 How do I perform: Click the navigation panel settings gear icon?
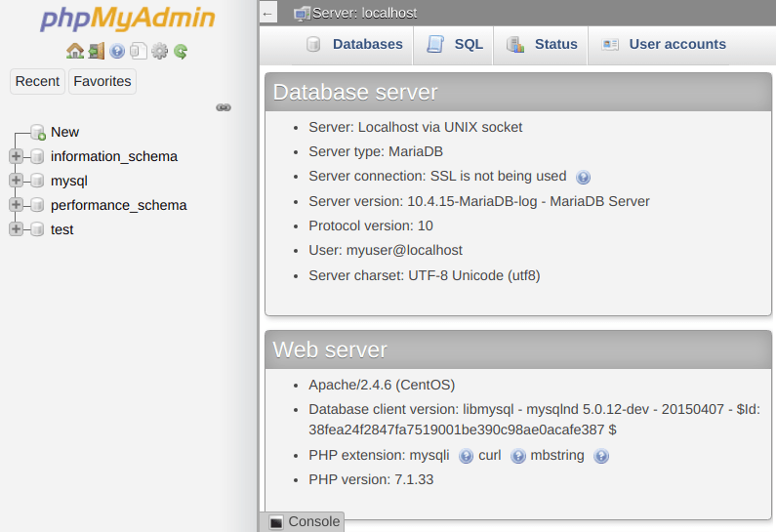pos(160,52)
